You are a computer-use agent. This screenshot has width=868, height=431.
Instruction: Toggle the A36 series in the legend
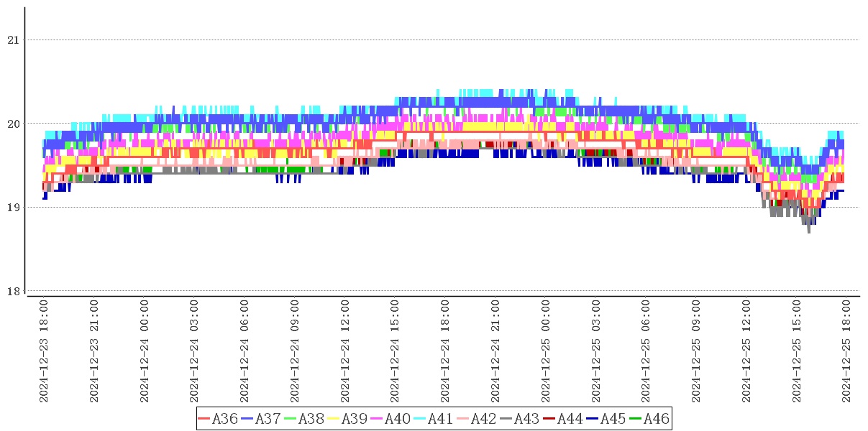point(218,419)
